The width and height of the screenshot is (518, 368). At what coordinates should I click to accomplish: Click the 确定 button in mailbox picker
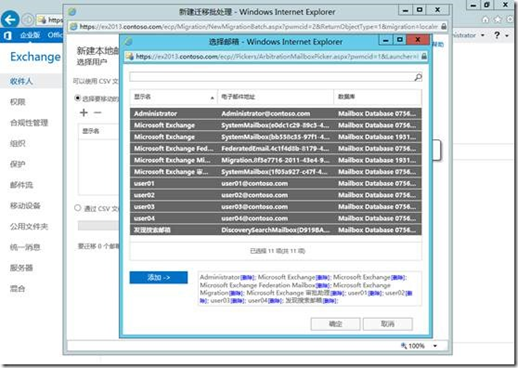pyautogui.click(x=335, y=324)
